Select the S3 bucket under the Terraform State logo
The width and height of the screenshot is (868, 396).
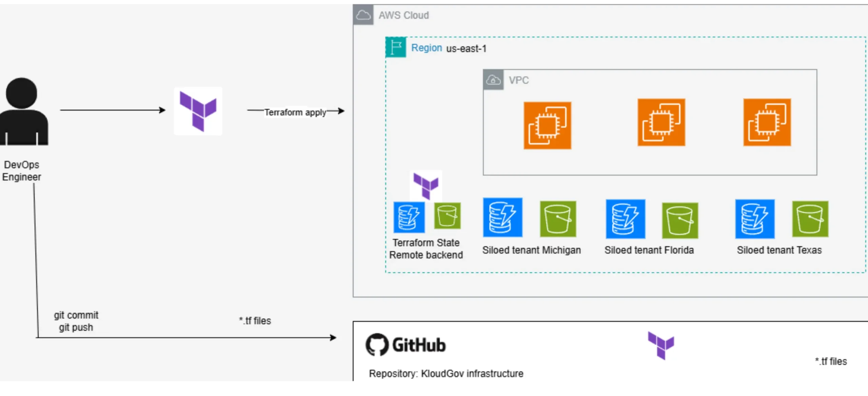point(447,216)
